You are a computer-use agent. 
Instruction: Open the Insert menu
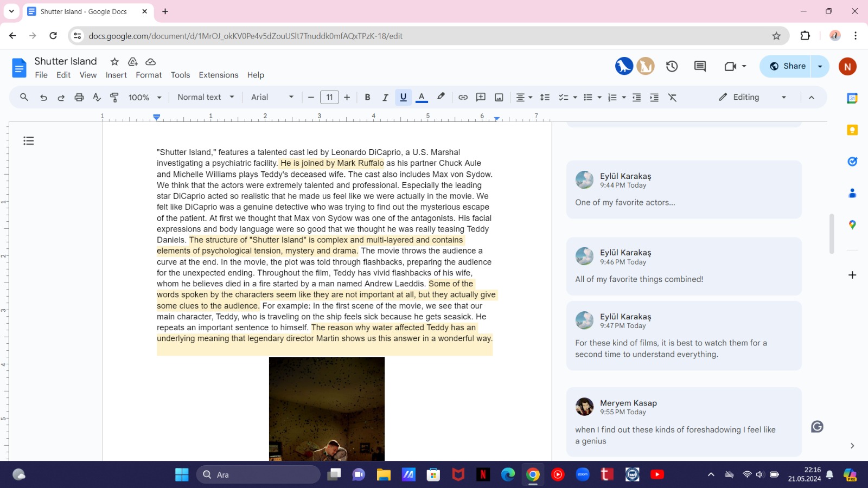pos(116,75)
